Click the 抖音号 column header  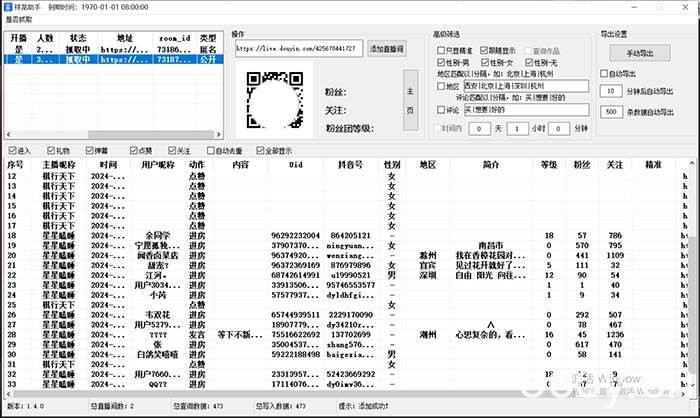(350, 165)
